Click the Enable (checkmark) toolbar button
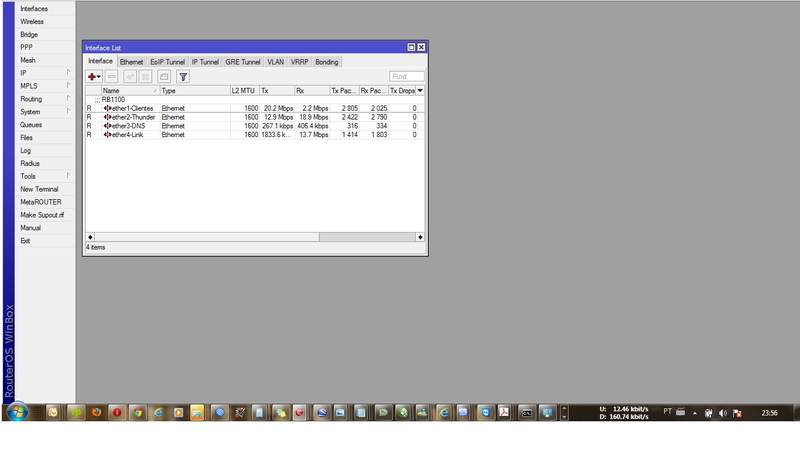800x450 pixels. point(130,77)
